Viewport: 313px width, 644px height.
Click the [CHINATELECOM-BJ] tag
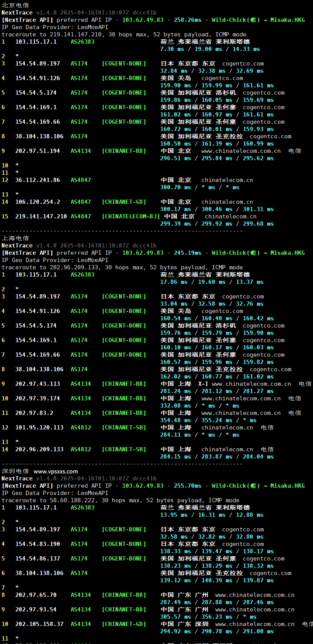coord(131,216)
